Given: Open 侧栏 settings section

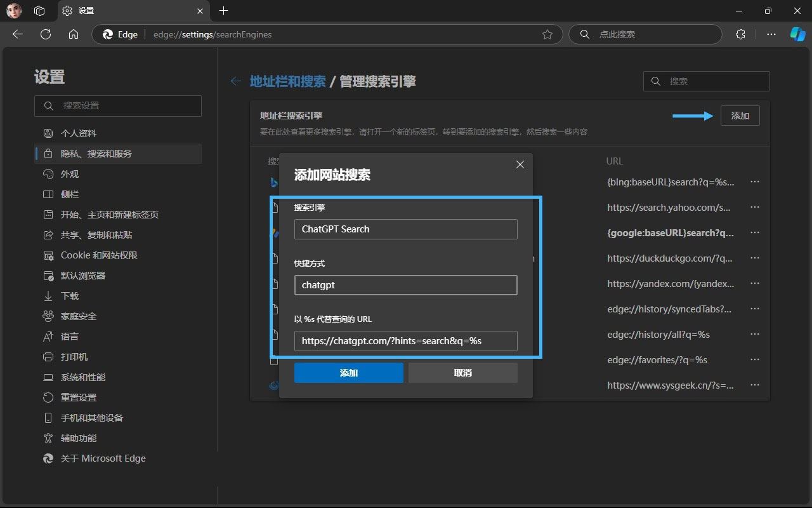Looking at the screenshot, I should click(118, 194).
